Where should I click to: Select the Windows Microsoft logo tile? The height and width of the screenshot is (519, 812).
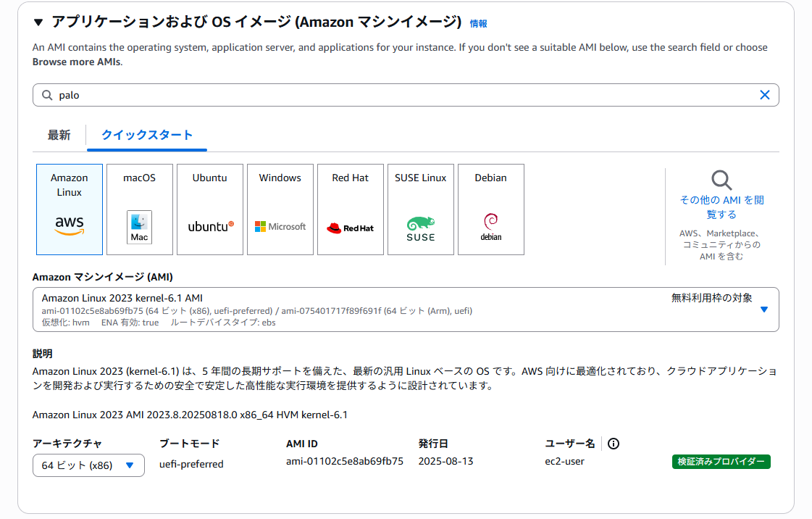click(280, 209)
